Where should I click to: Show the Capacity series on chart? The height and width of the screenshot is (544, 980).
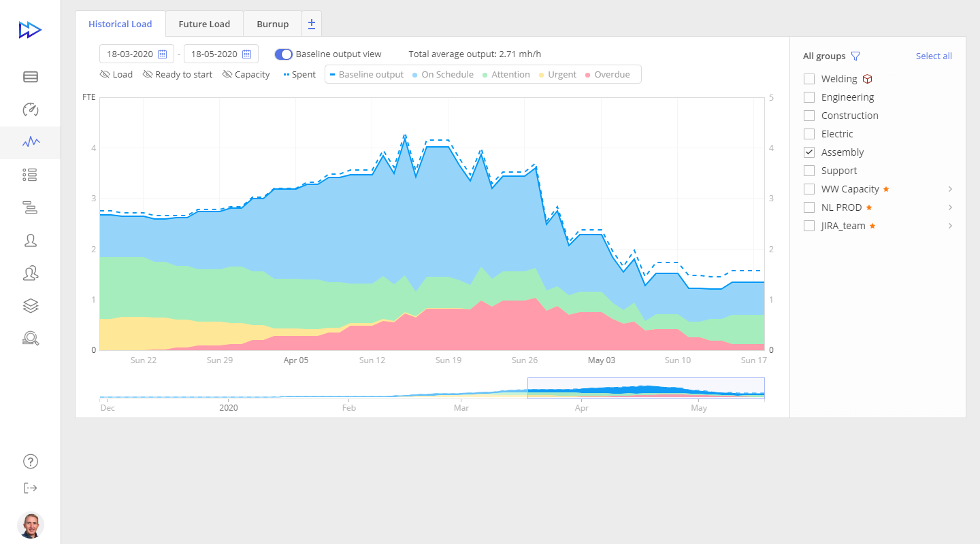click(x=246, y=75)
